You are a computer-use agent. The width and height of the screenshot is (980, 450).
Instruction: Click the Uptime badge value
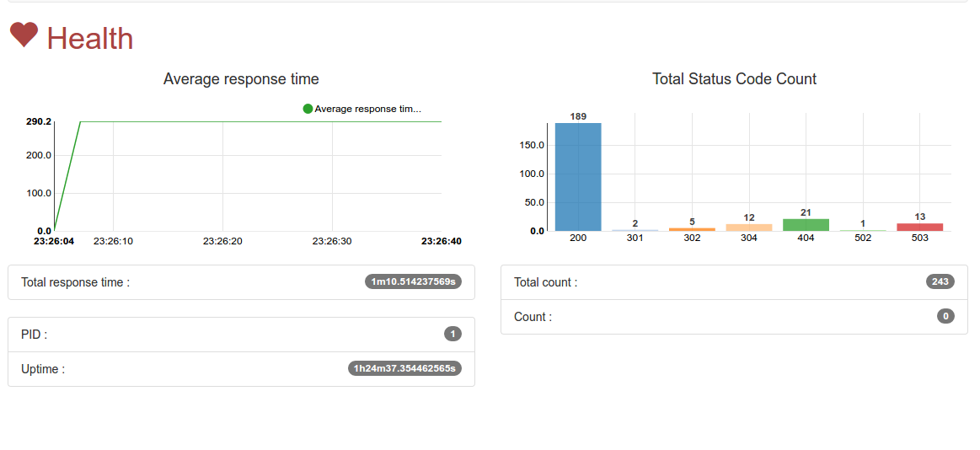tap(404, 368)
